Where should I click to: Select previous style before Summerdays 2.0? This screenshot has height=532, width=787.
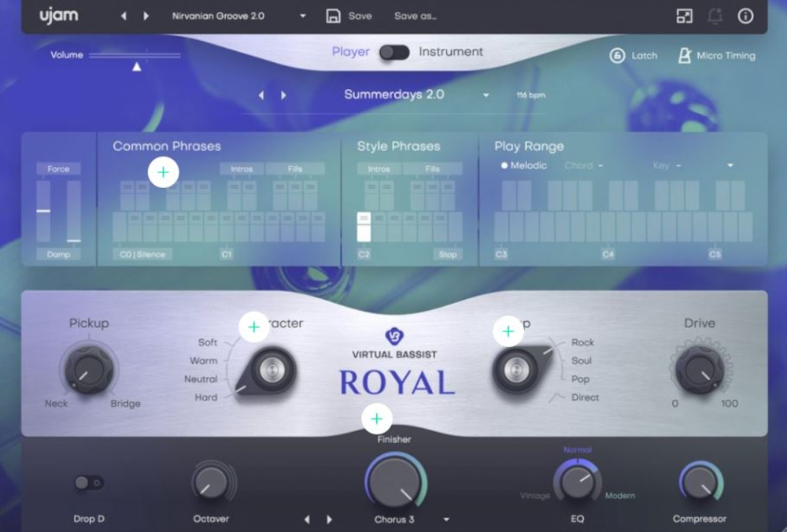point(261,95)
